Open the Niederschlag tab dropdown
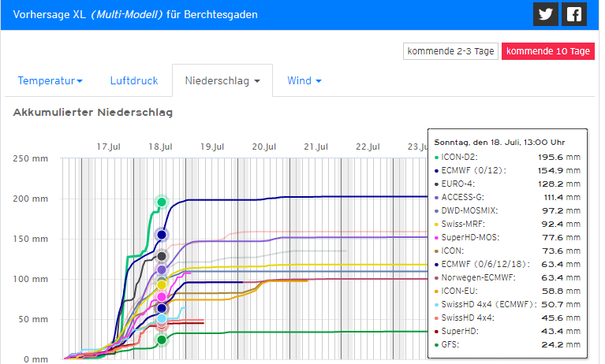Viewport: 605px width, 364px height. [x=222, y=80]
